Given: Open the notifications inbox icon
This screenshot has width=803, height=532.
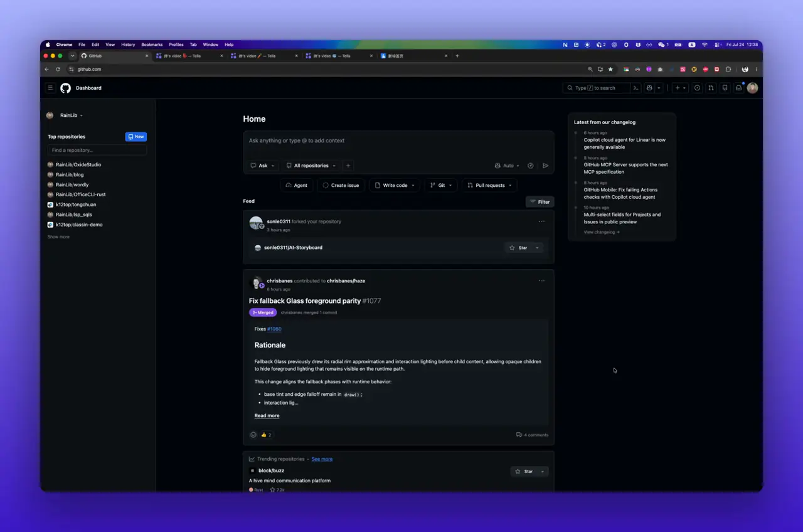Looking at the screenshot, I should (738, 88).
